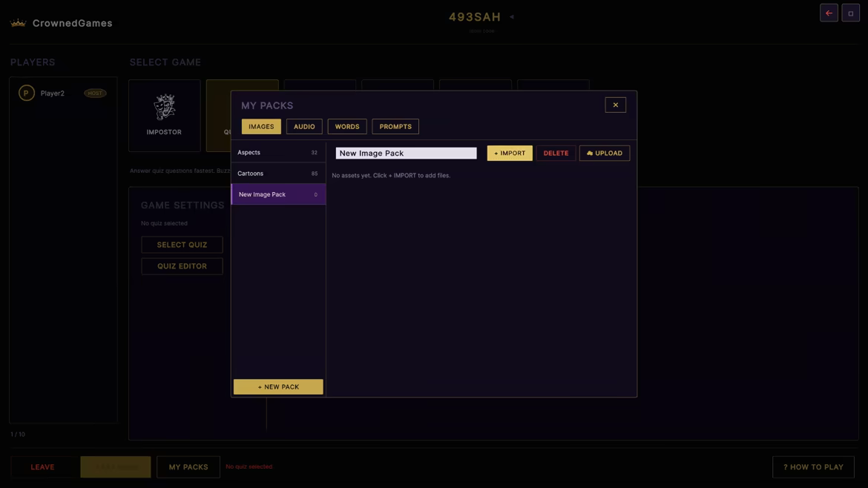Open the Words tab
This screenshot has width=868, height=488.
pyautogui.click(x=347, y=127)
